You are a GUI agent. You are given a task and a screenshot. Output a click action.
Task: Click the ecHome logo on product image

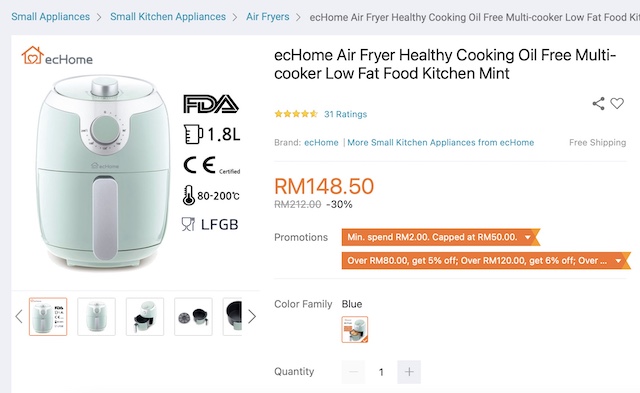pyautogui.click(x=57, y=56)
